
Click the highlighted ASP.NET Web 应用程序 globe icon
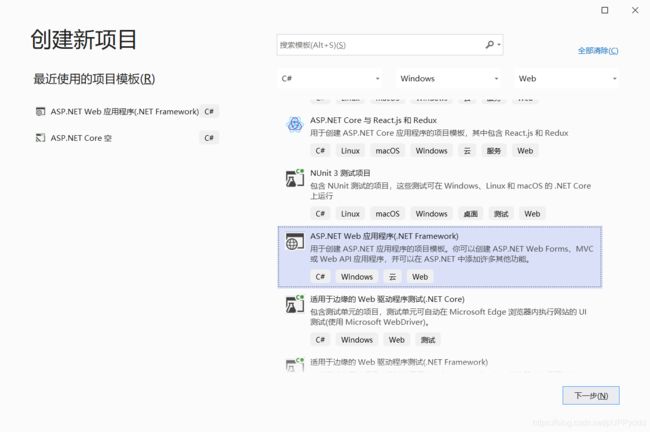[294, 242]
